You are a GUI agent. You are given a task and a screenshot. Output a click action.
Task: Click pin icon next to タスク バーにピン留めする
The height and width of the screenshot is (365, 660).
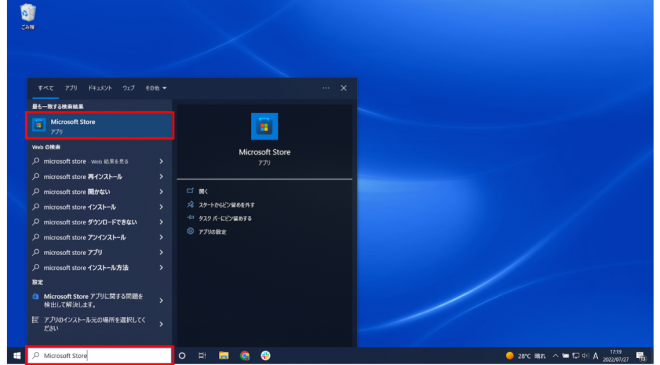(x=190, y=218)
